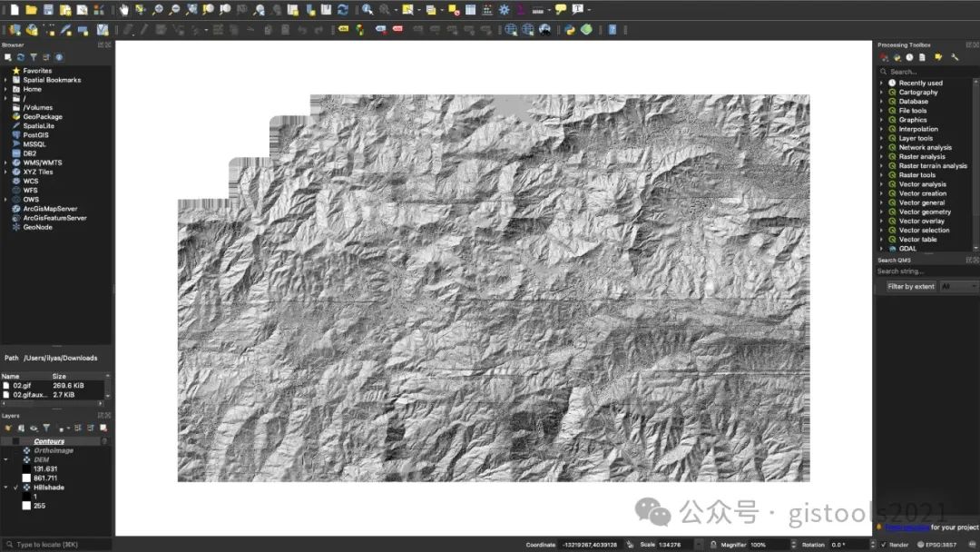Image resolution: width=980 pixels, height=552 pixels.
Task: Select the GeoPackage item in Browser
Action: point(43,117)
